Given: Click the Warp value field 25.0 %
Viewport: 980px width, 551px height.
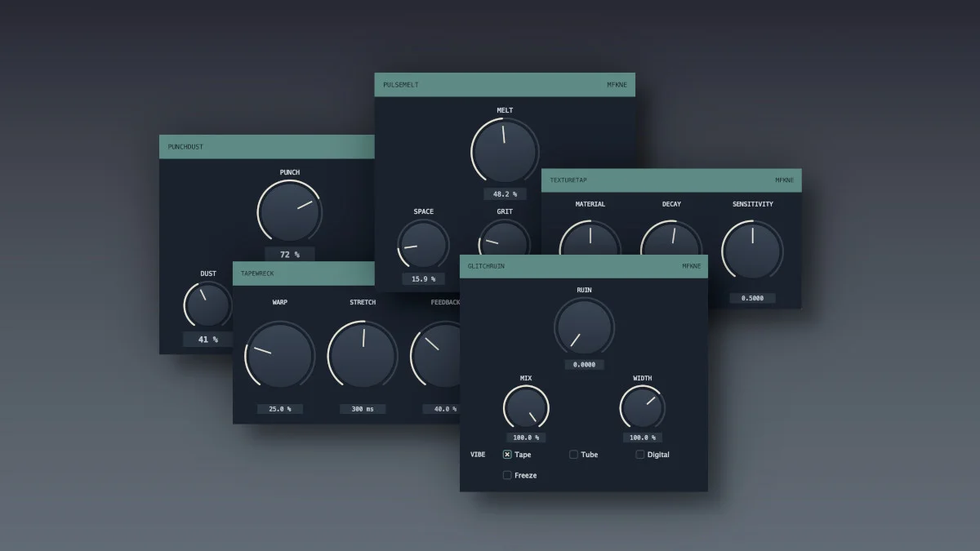Looking at the screenshot, I should click(x=280, y=409).
